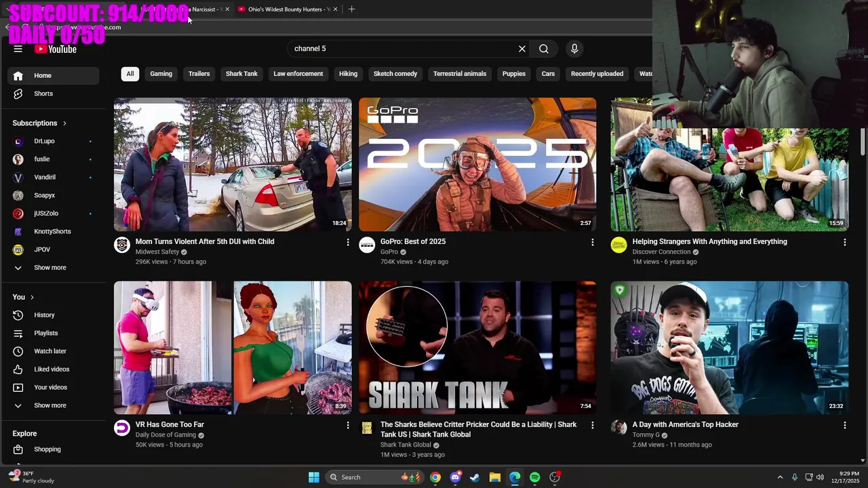The image size is (868, 488).
Task: Open the Windows Start menu
Action: click(x=314, y=477)
